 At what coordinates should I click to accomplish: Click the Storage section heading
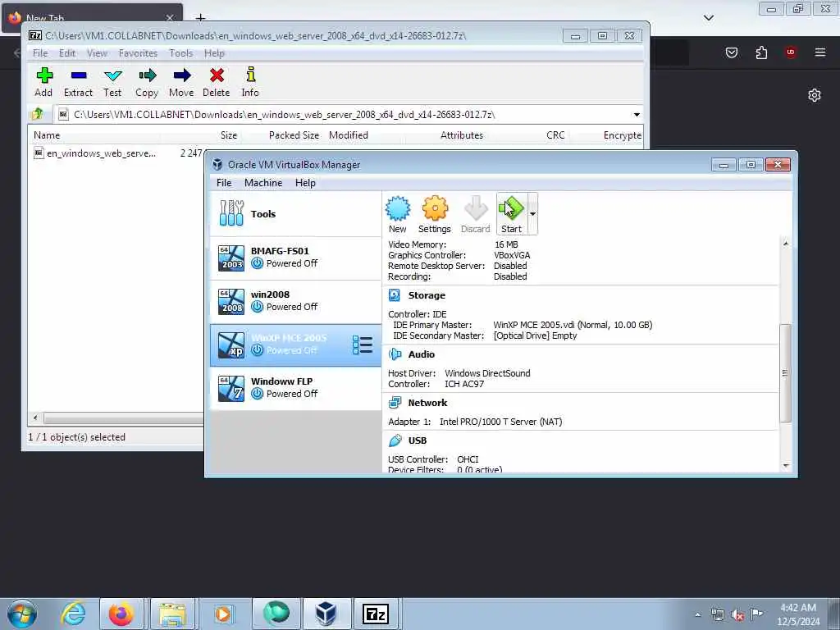[427, 295]
